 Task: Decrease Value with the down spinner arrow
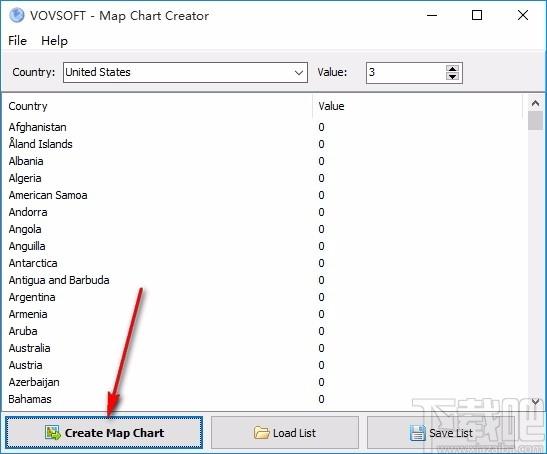452,76
